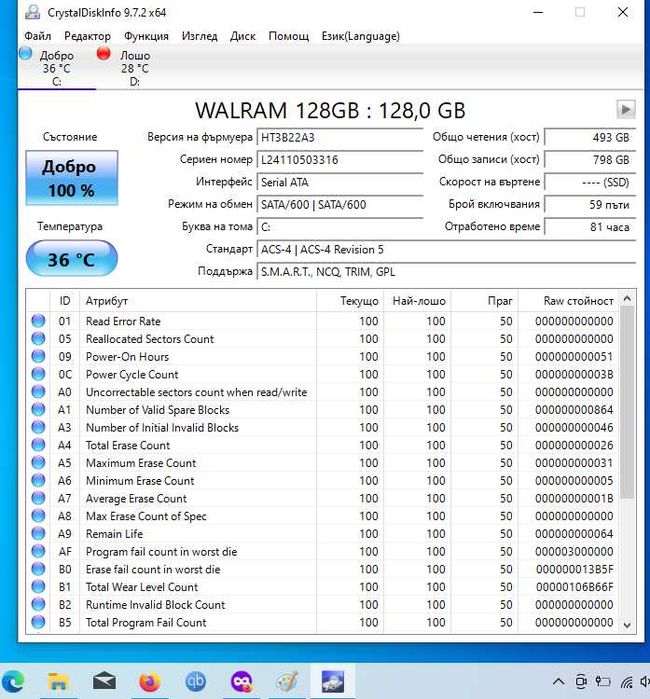650x699 pixels.
Task: Click the Най-лошо column header
Action: click(417, 301)
